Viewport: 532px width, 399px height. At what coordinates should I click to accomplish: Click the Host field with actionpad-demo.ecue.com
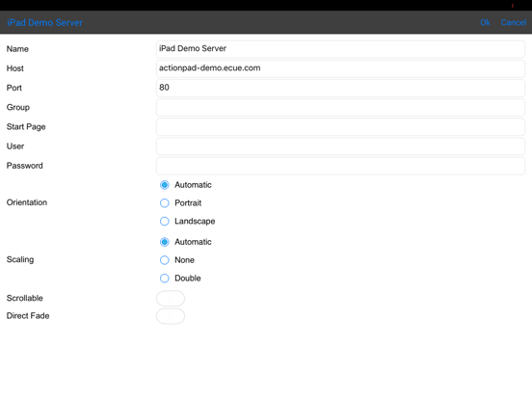(340, 68)
